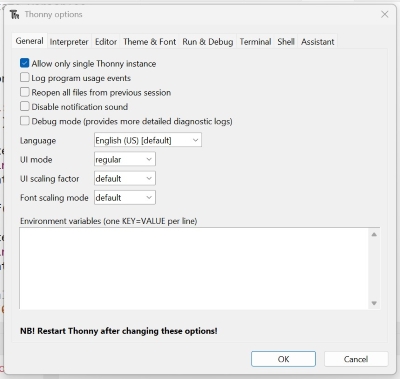Open the UI mode dropdown
Screen dimensions: 400x379
pos(125,159)
